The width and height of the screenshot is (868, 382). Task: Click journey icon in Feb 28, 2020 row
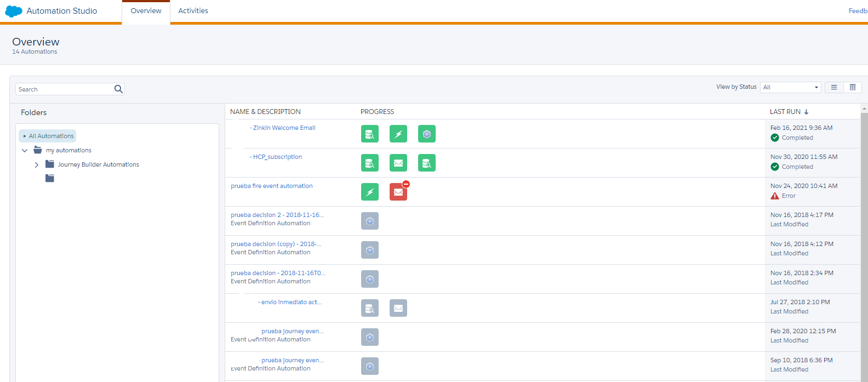pos(370,337)
